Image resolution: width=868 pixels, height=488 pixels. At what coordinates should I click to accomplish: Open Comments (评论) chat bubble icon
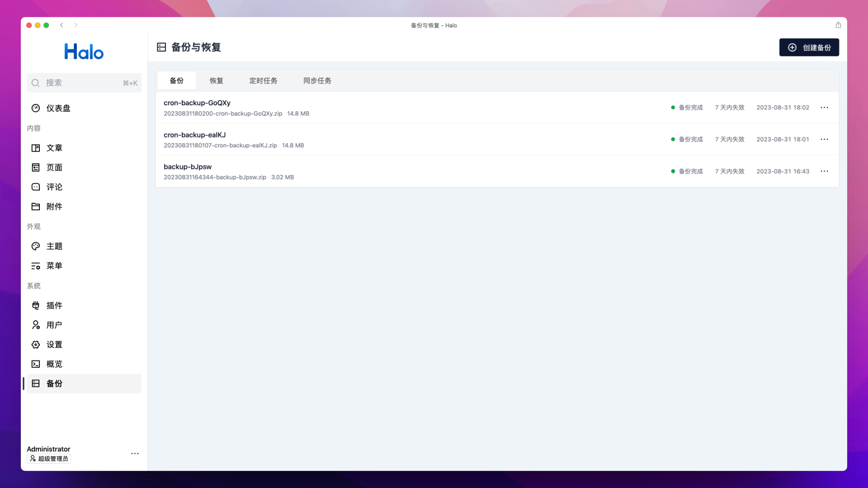(x=36, y=187)
